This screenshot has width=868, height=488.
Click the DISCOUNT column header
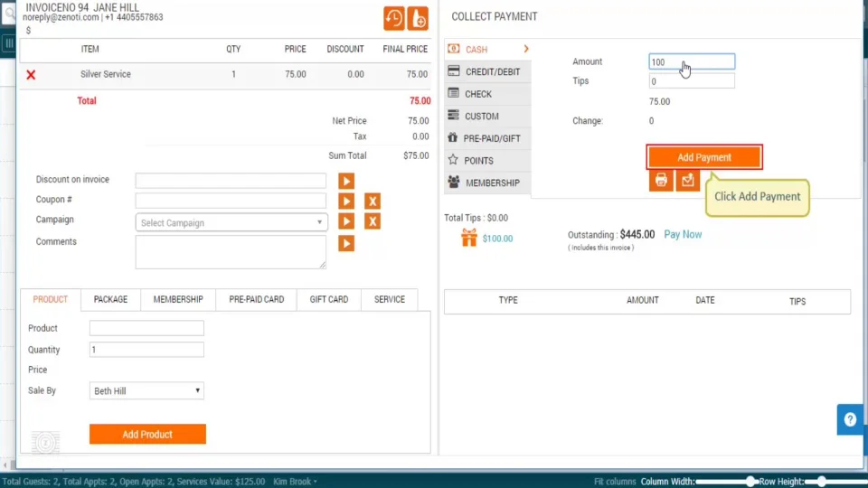[x=345, y=49]
